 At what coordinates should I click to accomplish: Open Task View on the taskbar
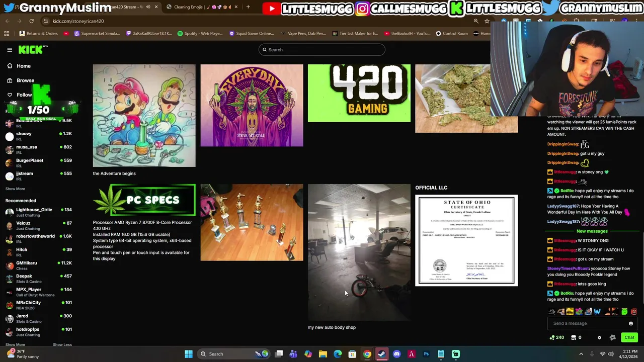[x=279, y=354]
